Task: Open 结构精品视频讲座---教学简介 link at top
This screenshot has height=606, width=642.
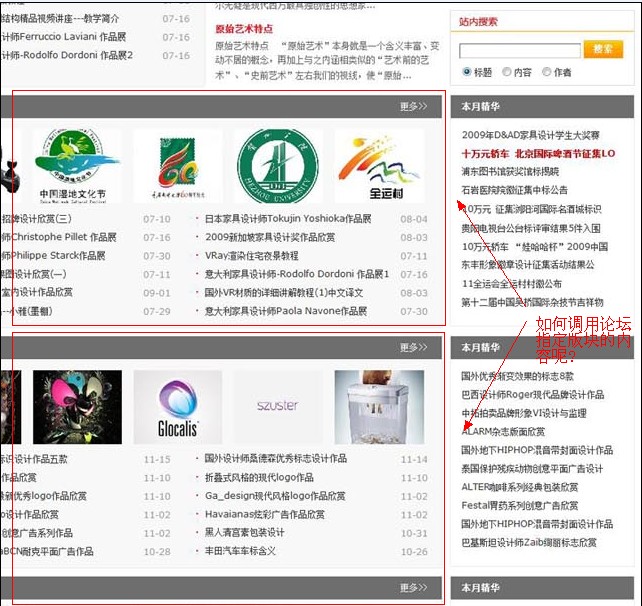Action: (60, 18)
